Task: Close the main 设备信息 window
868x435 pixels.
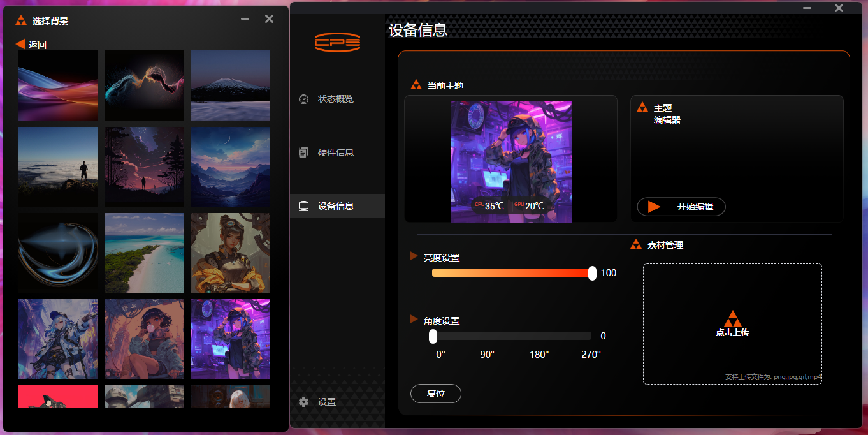Action: (839, 8)
